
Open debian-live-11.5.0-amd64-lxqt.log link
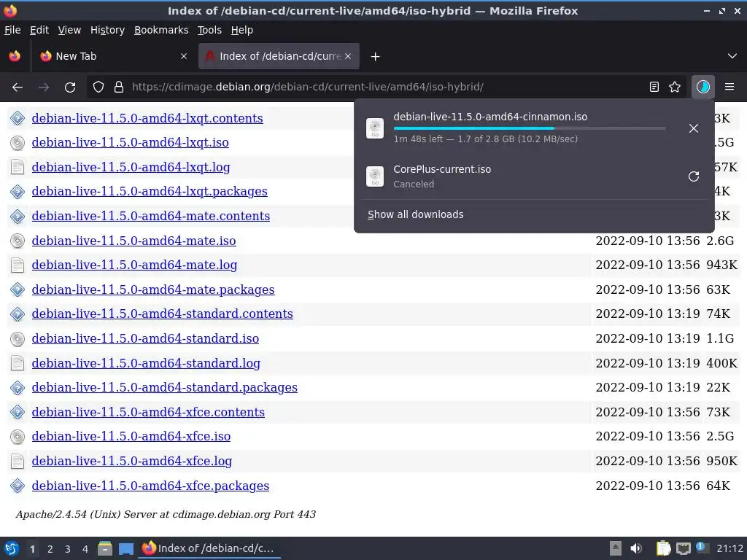[x=131, y=167]
